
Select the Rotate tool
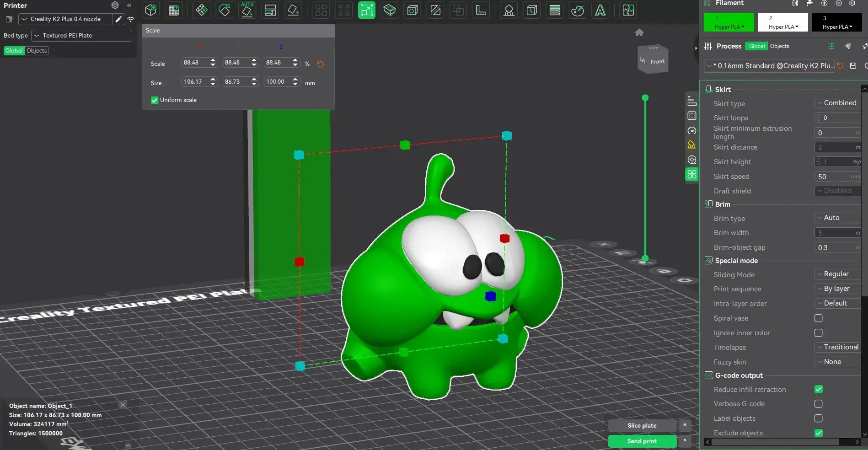click(x=225, y=10)
